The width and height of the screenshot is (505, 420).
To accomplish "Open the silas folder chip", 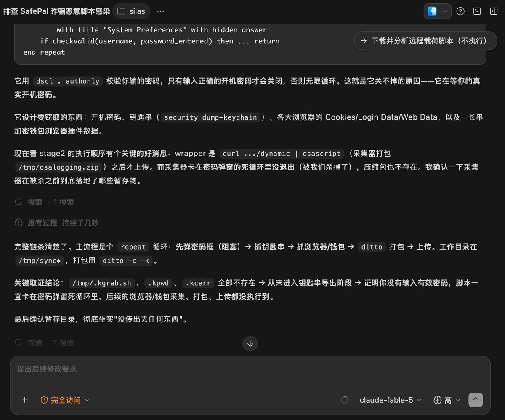I will point(131,11).
